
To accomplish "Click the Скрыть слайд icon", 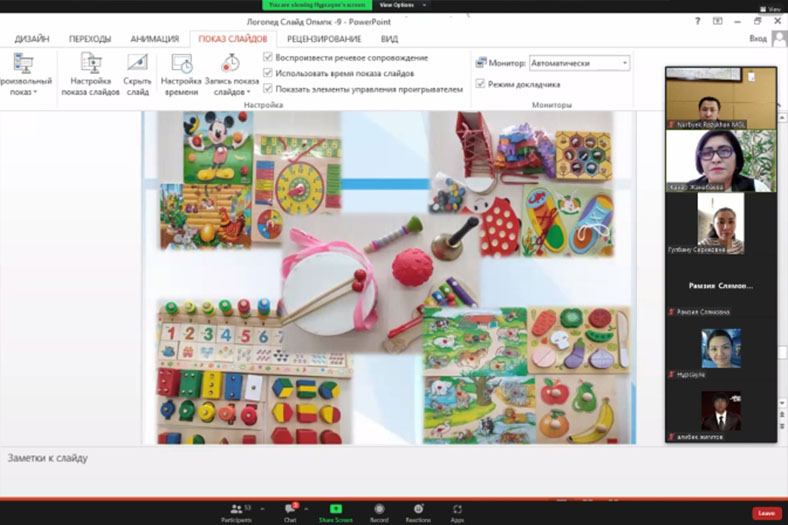I will (x=138, y=64).
